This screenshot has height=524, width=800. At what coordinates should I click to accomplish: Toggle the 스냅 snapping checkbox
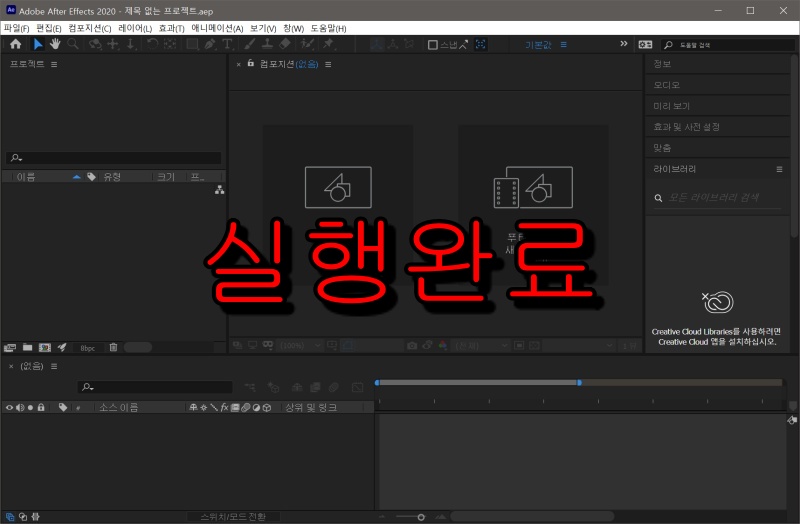433,45
